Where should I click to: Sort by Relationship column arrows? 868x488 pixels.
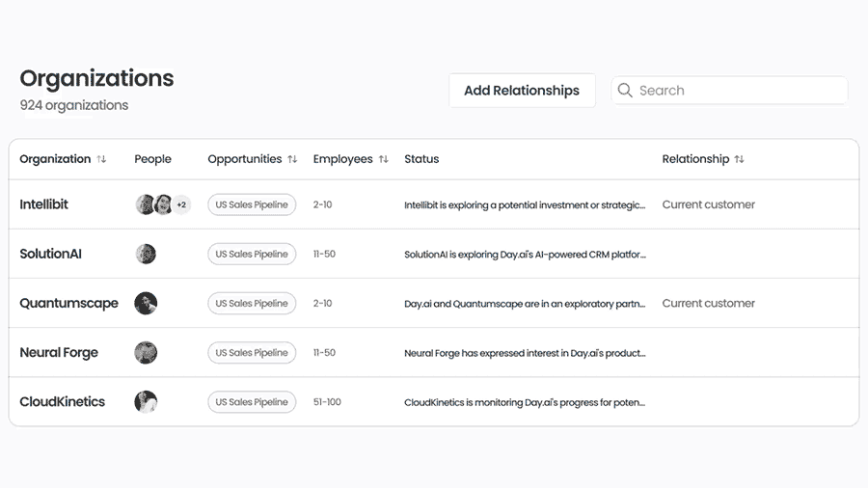[739, 159]
